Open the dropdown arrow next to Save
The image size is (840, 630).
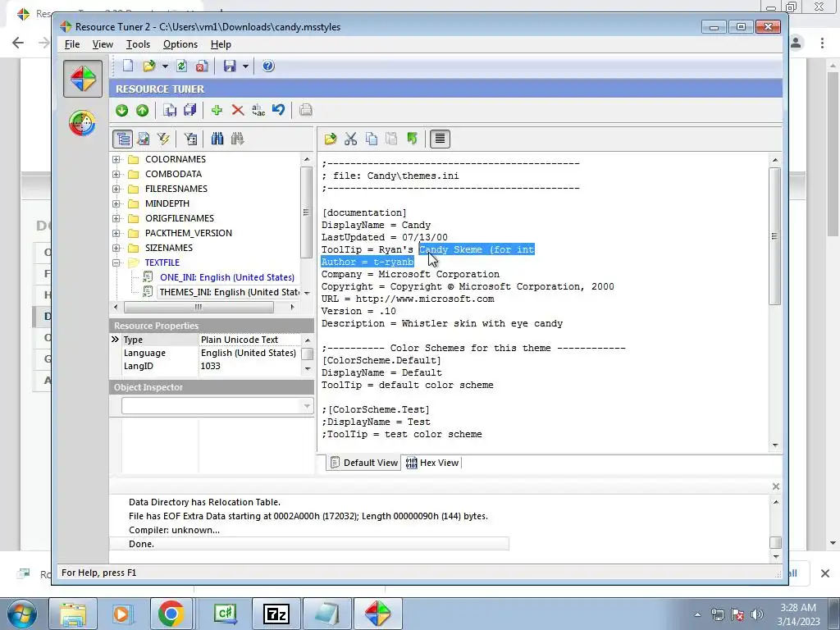click(x=245, y=66)
